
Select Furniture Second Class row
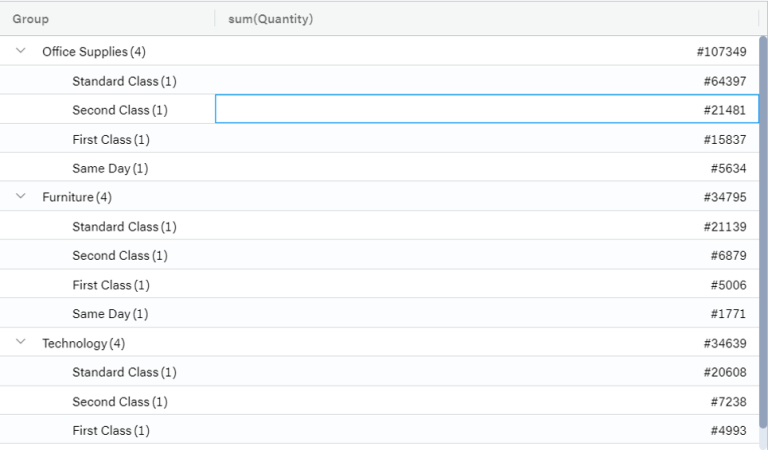click(x=380, y=255)
